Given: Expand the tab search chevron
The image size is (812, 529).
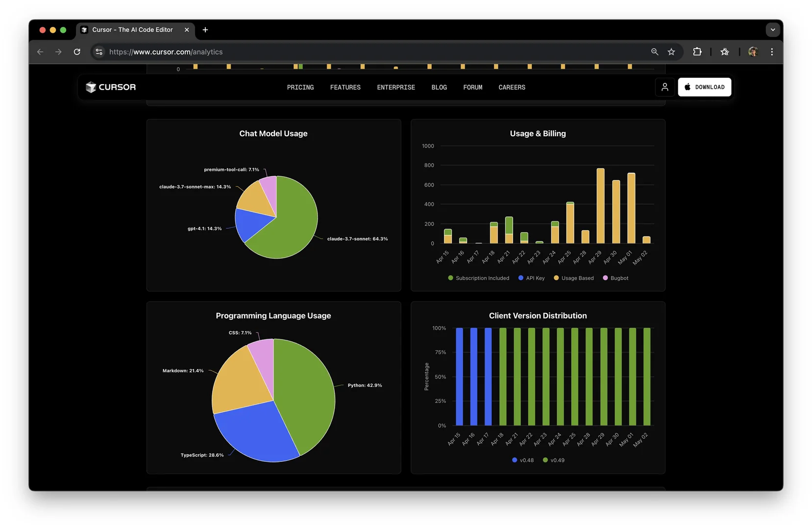Looking at the screenshot, I should click(773, 30).
